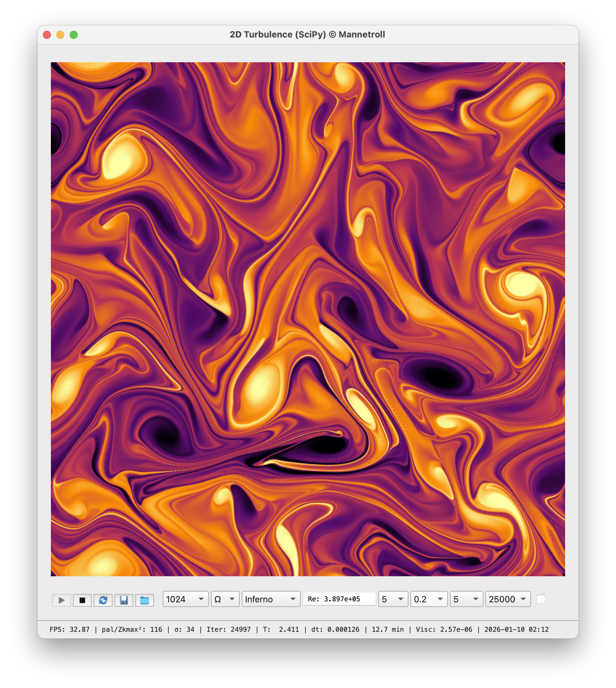Close the window with the red button
The width and height of the screenshot is (616, 688).
point(47,35)
